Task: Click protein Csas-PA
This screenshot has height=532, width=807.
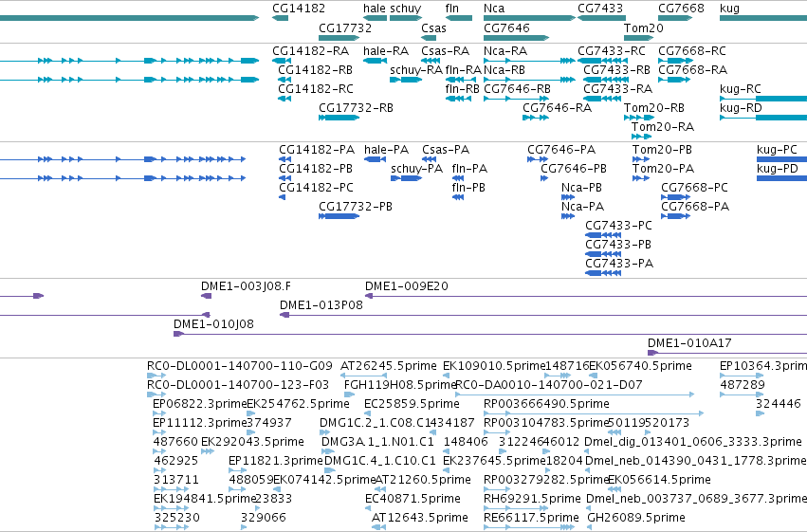Action: pyautogui.click(x=446, y=150)
